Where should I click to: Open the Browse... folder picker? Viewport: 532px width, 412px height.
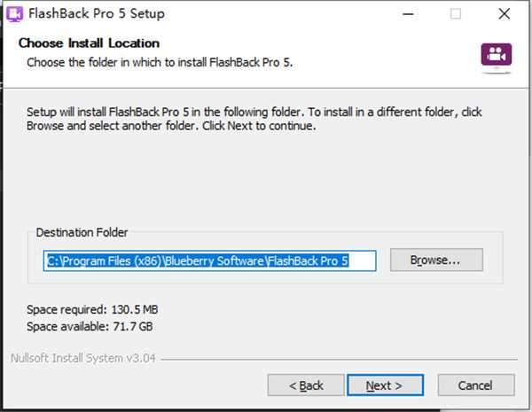(435, 260)
